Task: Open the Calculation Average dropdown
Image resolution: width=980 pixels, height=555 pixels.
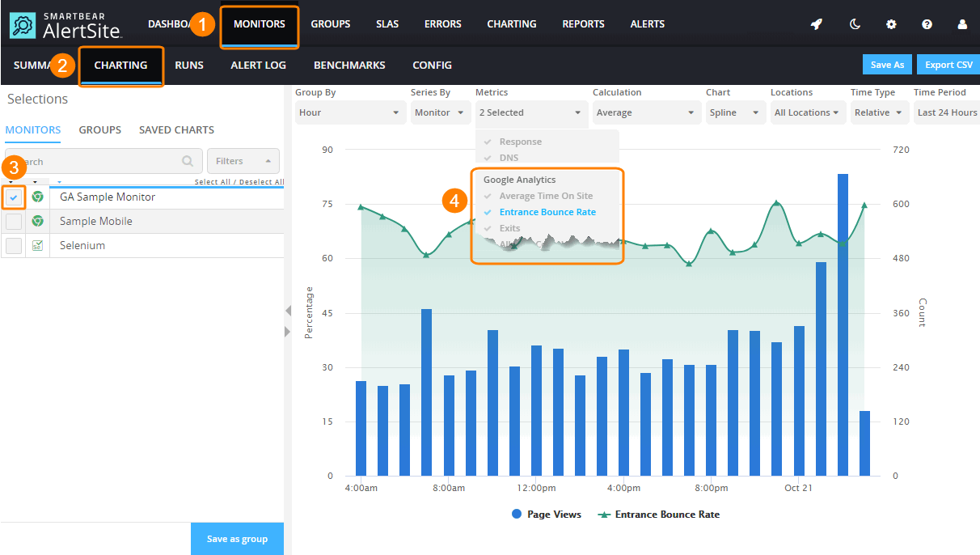Action: coord(647,112)
